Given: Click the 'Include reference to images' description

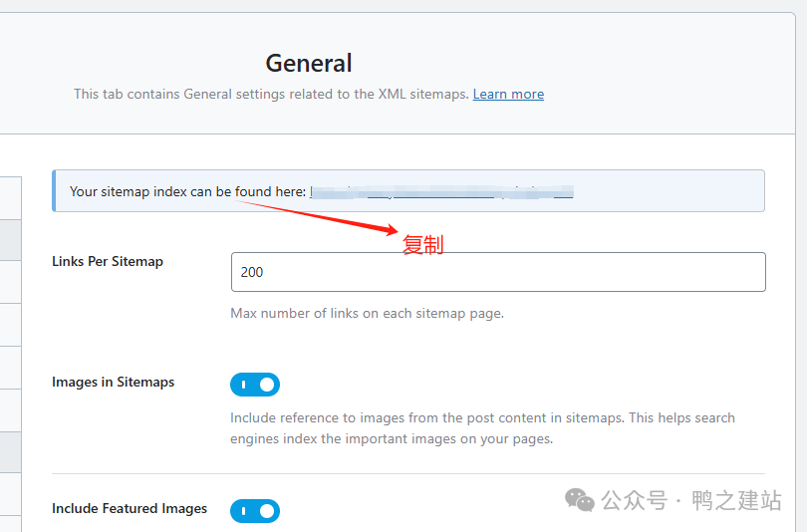Looking at the screenshot, I should point(482,418).
